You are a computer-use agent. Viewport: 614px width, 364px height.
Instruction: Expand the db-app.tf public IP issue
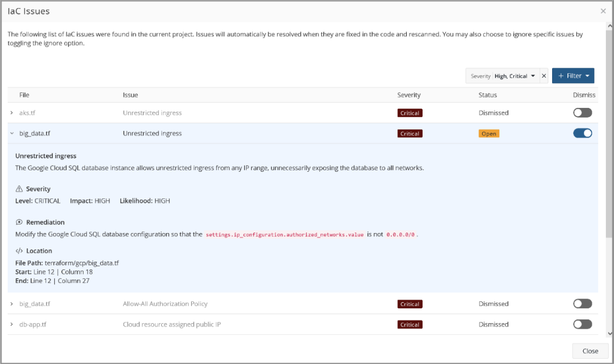11,324
